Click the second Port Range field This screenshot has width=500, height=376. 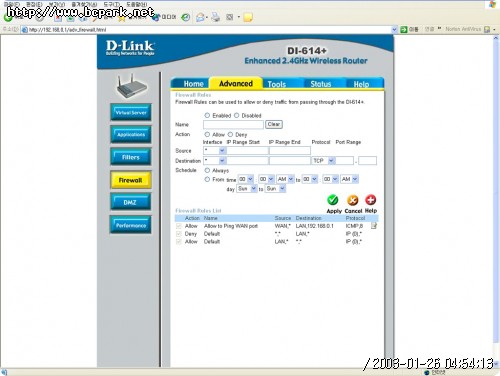coord(368,161)
